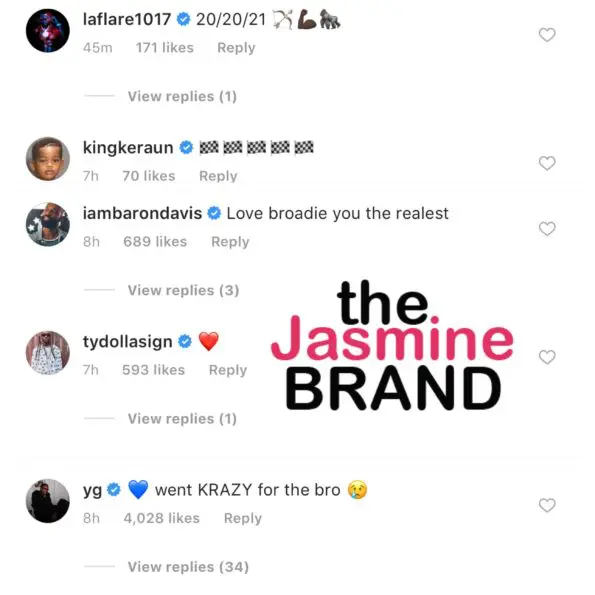
Task: Click verified badge next to yg
Action: click(113, 490)
